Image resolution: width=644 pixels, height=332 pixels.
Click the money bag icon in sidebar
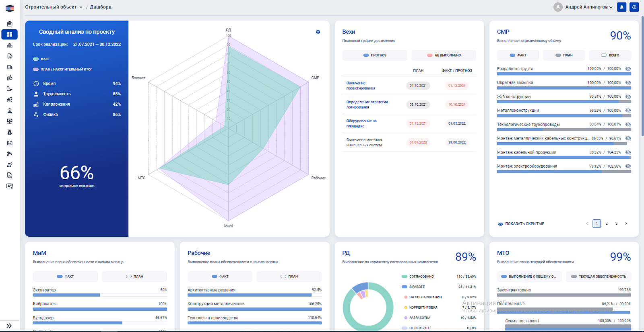[10, 132]
